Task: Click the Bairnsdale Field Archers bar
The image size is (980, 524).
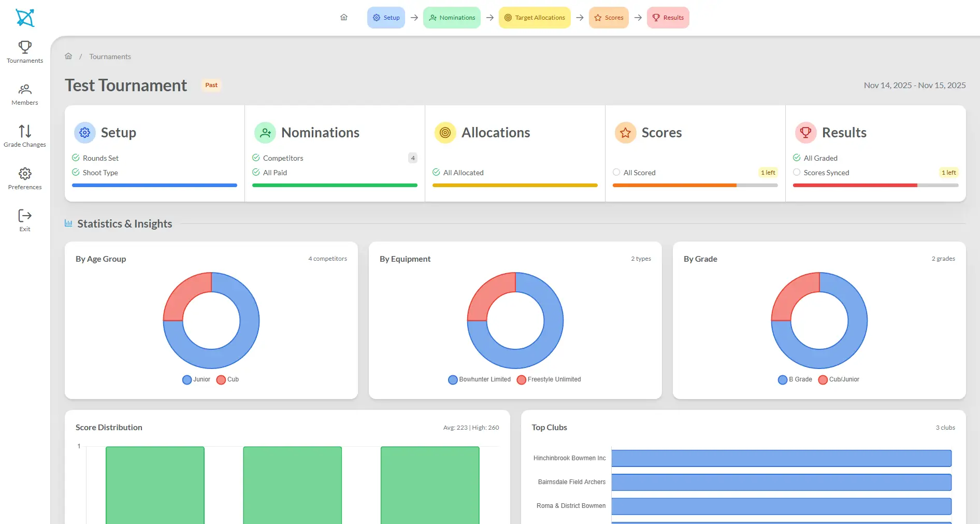Action: click(782, 482)
